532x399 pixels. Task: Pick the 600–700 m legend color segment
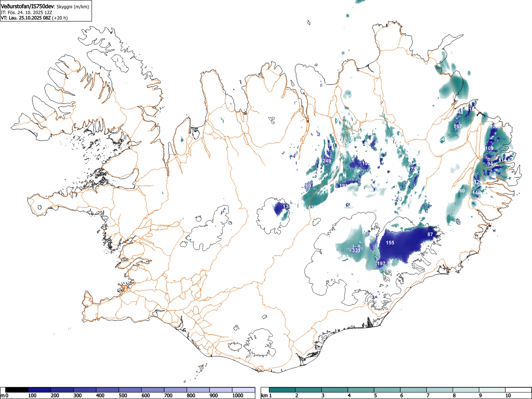pyautogui.click(x=153, y=390)
